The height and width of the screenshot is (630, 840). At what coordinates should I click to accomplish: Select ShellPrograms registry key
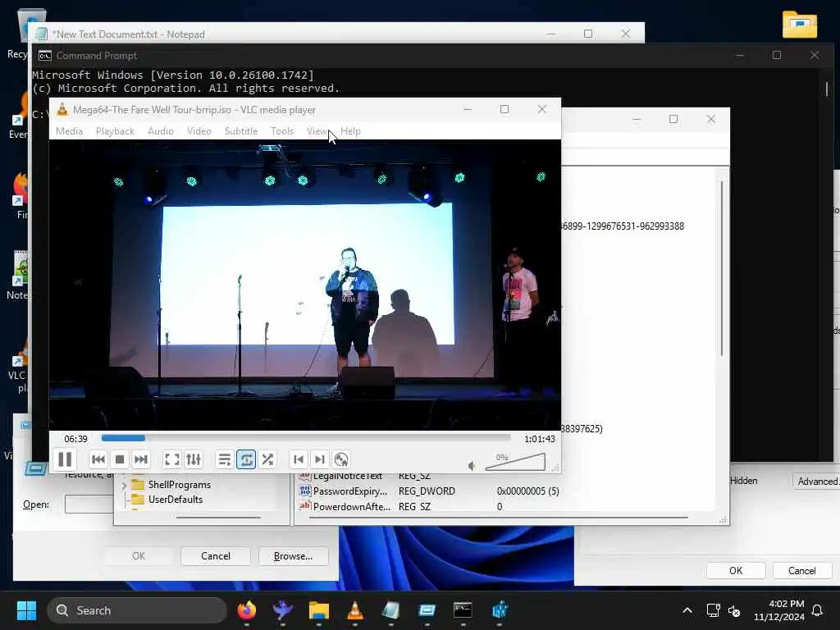180,485
